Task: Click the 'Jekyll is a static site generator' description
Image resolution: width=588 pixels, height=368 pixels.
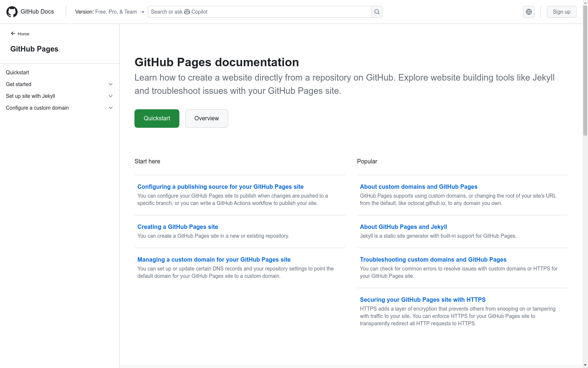Action: click(x=438, y=236)
